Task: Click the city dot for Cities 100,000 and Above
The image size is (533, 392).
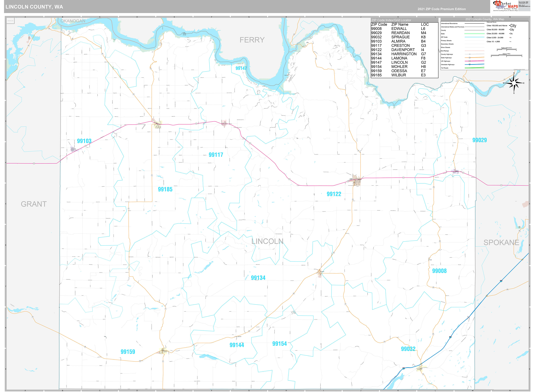Action: [x=510, y=25]
